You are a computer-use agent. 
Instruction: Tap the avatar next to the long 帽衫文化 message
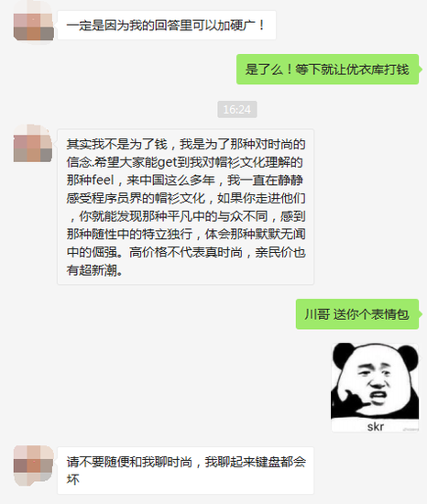[33, 143]
